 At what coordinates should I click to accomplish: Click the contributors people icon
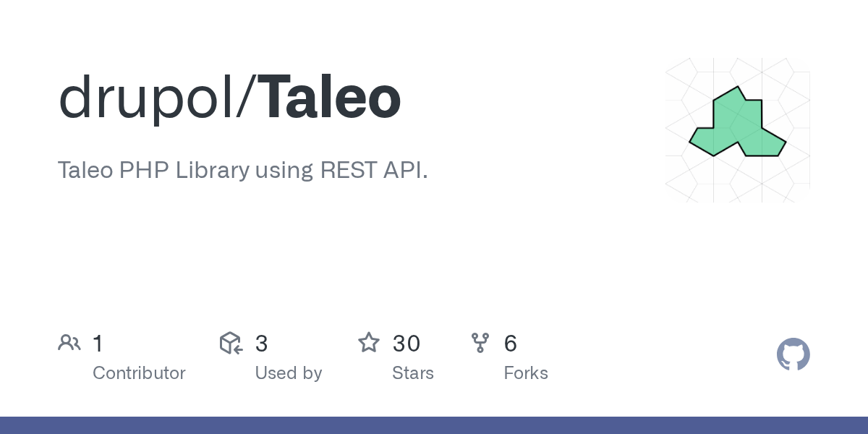tap(69, 343)
